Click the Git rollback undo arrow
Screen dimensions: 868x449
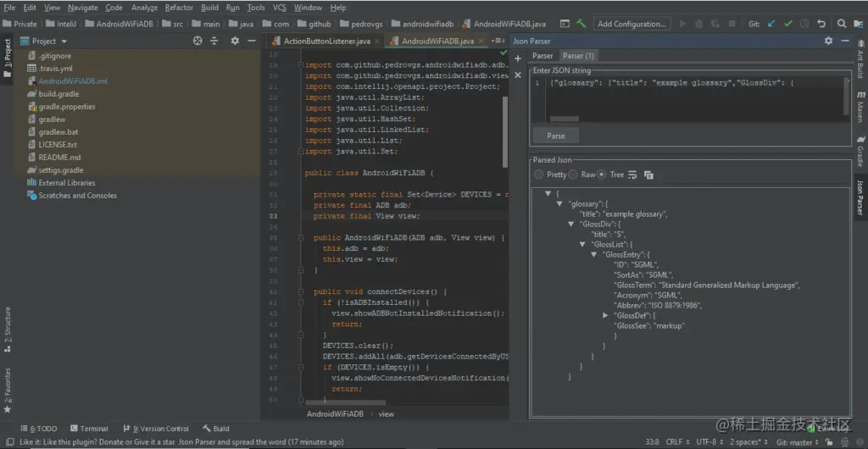(x=821, y=24)
